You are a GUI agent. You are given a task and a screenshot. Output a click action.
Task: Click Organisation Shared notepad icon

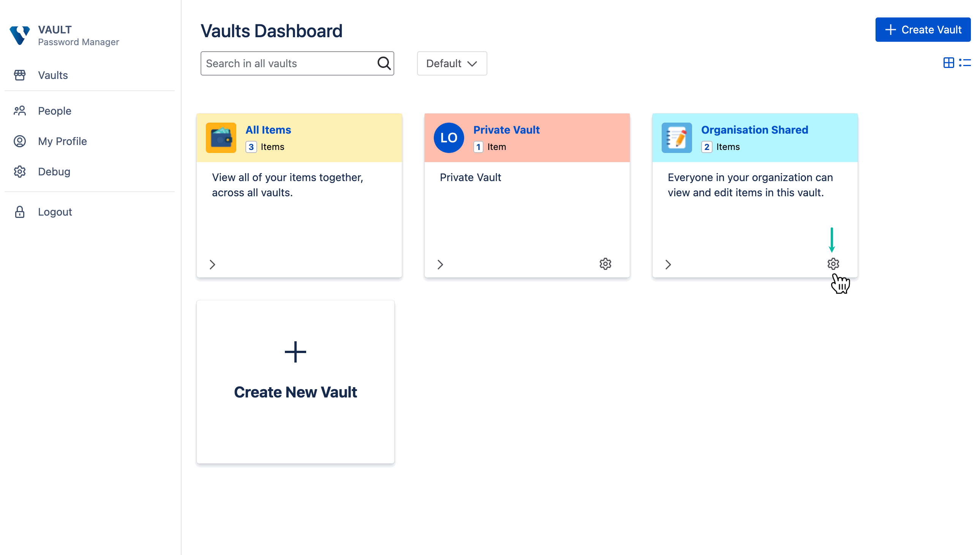click(x=677, y=137)
